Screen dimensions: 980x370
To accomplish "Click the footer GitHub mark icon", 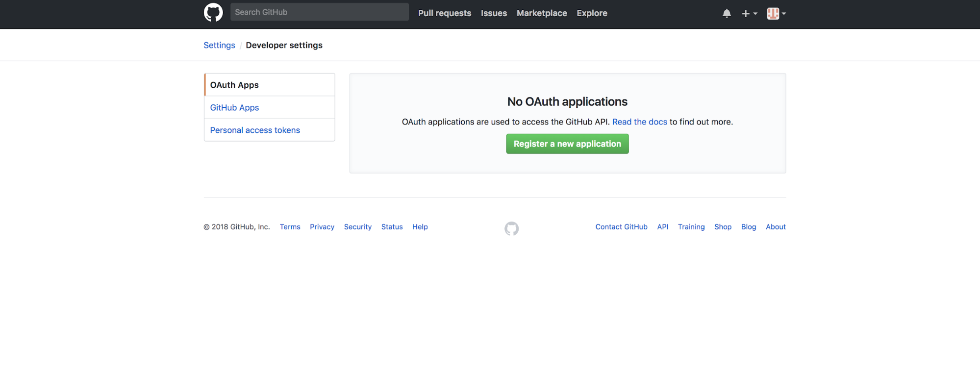I will (x=511, y=228).
